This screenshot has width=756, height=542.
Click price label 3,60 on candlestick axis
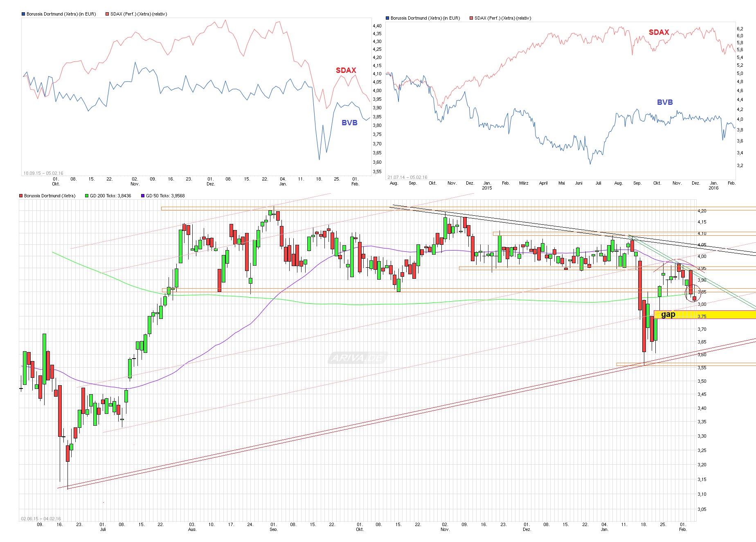702,355
